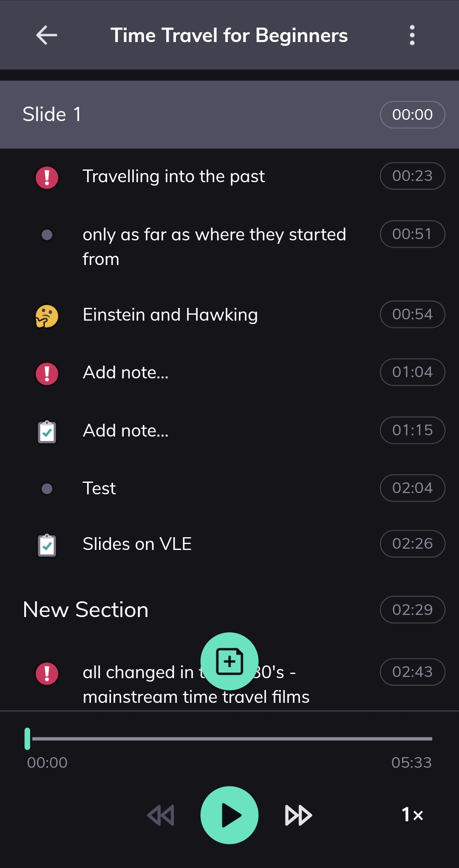Open the three-dot overflow menu
Screen dimensions: 459x868
pyautogui.click(x=412, y=35)
